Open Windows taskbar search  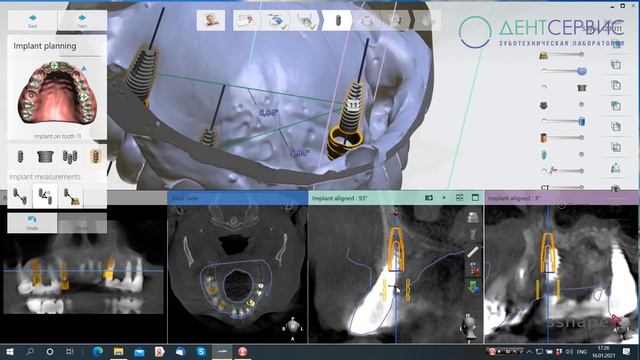[30, 351]
